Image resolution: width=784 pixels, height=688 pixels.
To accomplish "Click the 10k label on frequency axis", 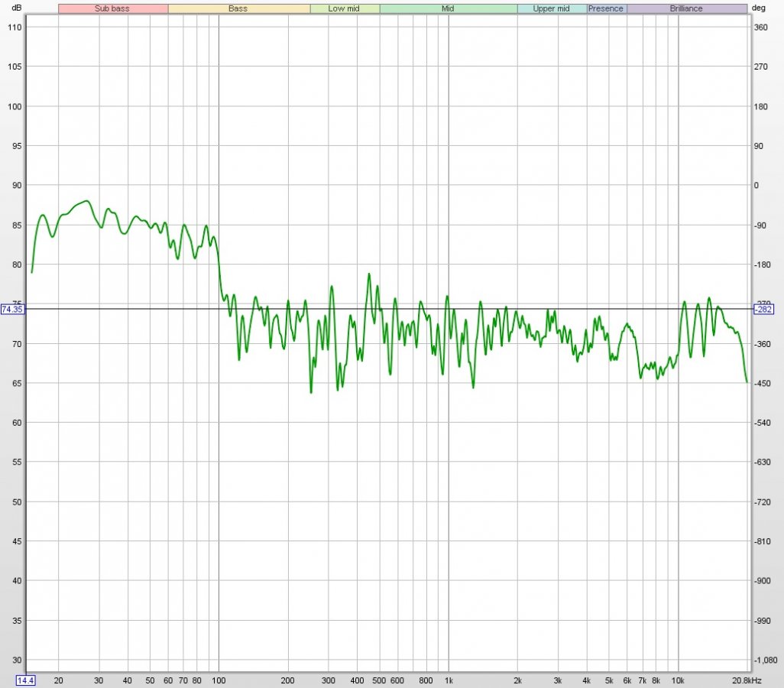I will [x=678, y=680].
